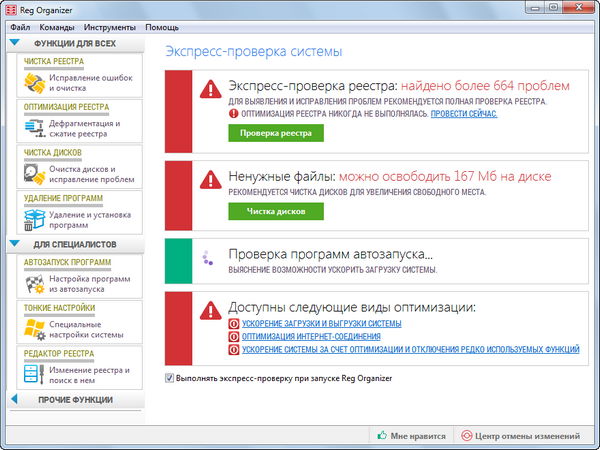Toggle express-check at Reg Organizer startup checkbox
This screenshot has width=600, height=450.
[169, 378]
